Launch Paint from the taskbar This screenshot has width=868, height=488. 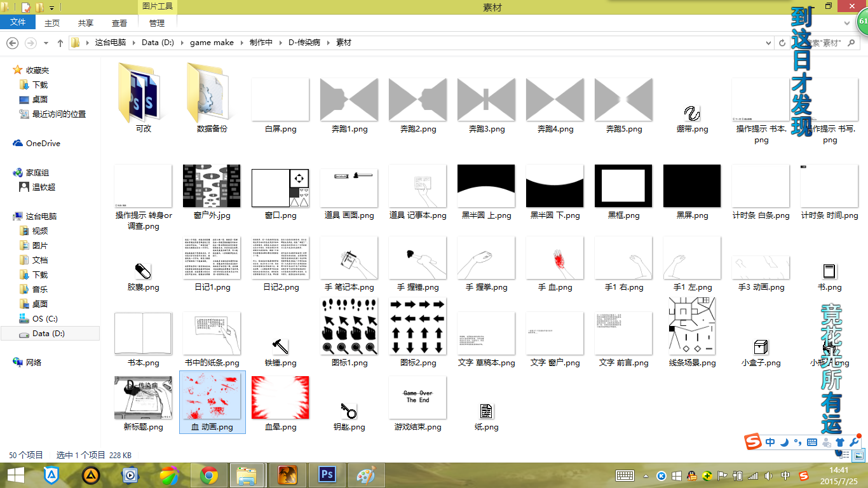[366, 475]
